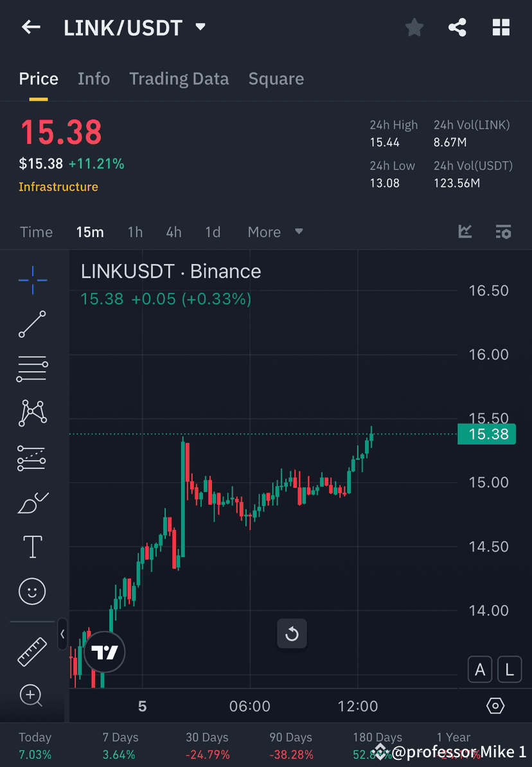Open the emoji sticker tool
532x767 pixels.
(x=32, y=591)
